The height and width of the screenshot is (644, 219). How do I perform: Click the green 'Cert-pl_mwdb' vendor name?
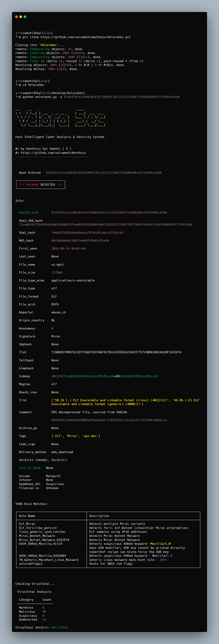point(30,468)
